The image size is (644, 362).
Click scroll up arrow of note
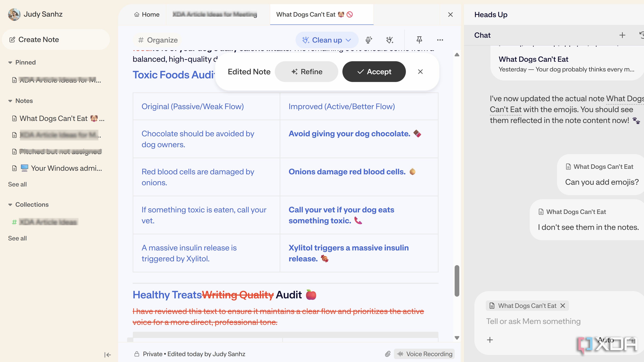tap(457, 54)
